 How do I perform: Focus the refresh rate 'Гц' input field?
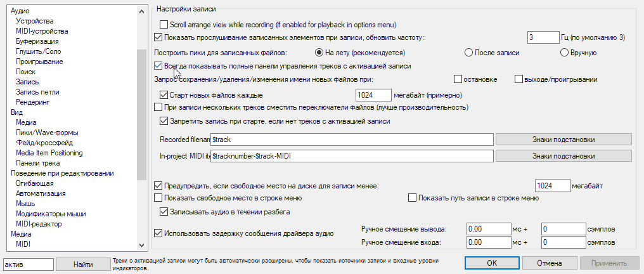(x=542, y=38)
